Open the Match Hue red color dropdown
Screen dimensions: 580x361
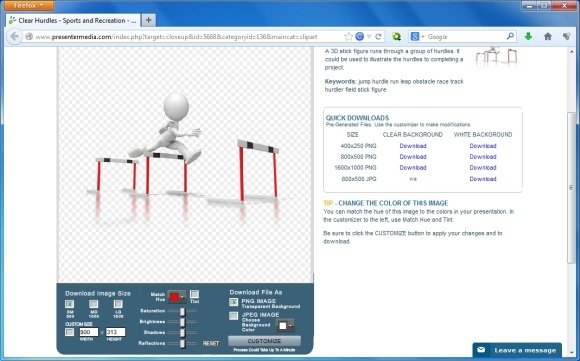coord(177,297)
